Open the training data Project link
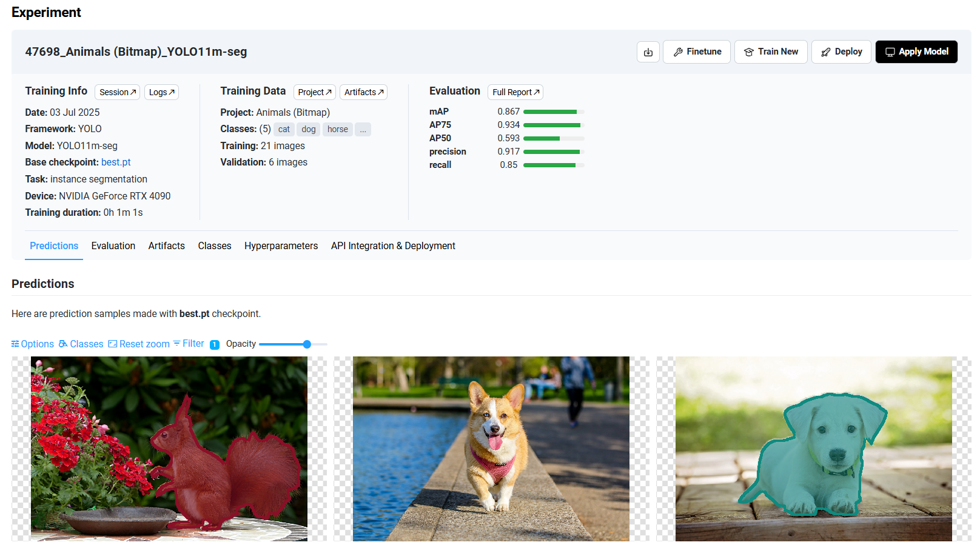This screenshot has width=980, height=548. [x=314, y=92]
